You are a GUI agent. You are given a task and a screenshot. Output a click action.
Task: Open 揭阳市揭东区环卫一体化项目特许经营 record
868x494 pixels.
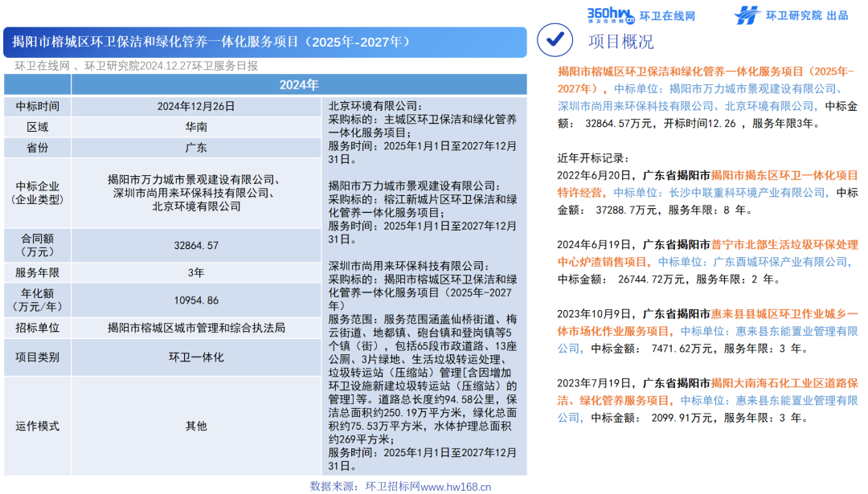(x=707, y=184)
